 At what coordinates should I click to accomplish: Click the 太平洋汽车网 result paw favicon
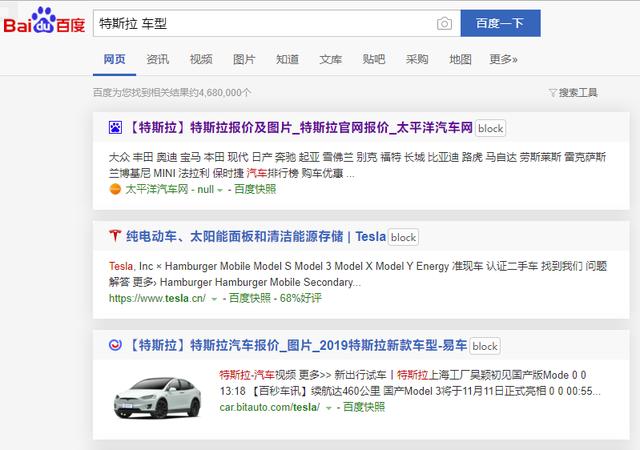(x=115, y=128)
